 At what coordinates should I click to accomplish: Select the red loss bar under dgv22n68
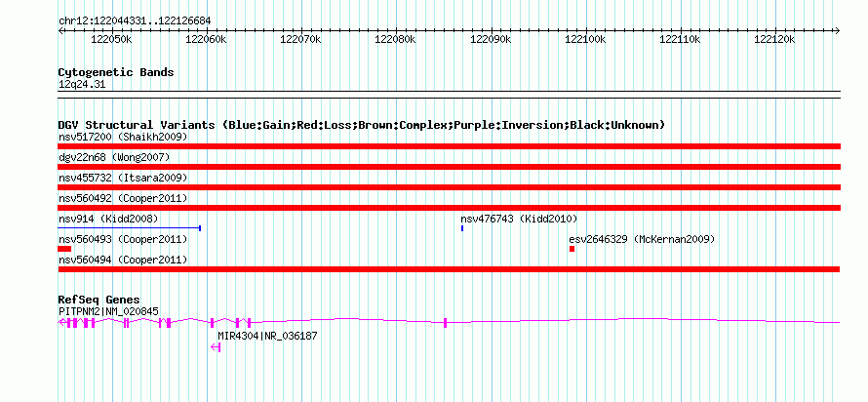(x=449, y=167)
